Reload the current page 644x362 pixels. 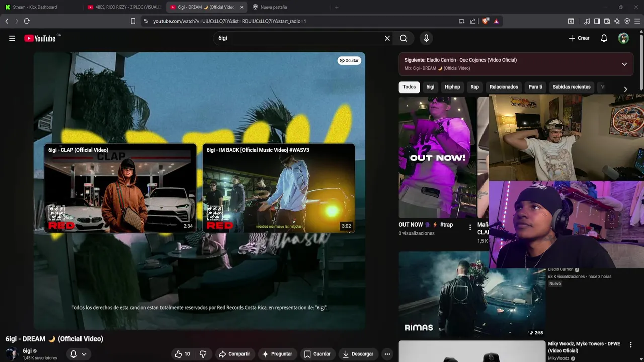coord(27,21)
